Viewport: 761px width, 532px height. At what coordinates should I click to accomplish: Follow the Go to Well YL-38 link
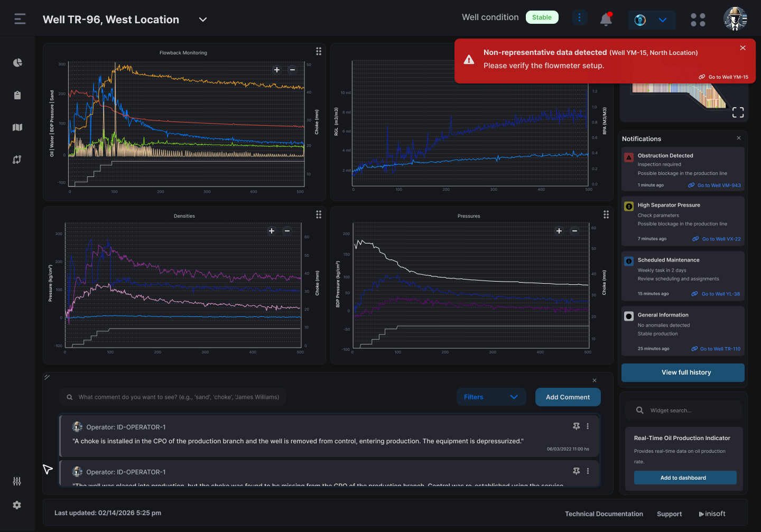(x=716, y=294)
